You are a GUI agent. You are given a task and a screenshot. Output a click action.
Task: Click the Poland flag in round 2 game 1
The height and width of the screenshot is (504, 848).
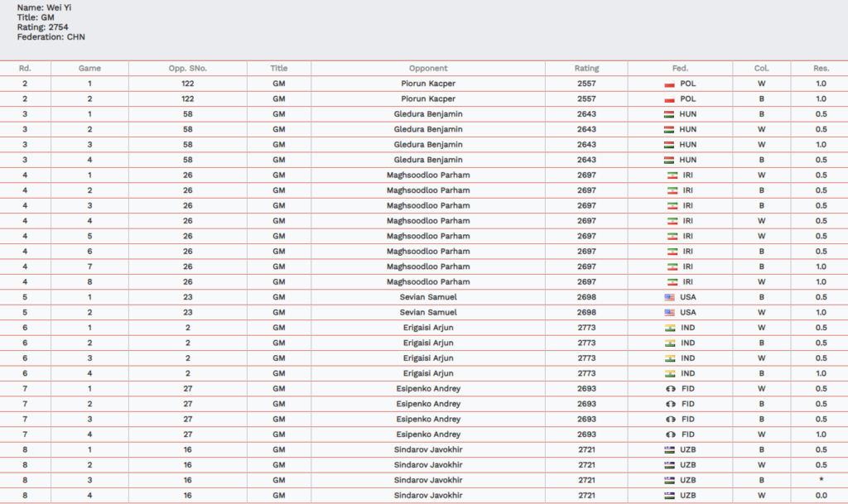click(x=669, y=84)
